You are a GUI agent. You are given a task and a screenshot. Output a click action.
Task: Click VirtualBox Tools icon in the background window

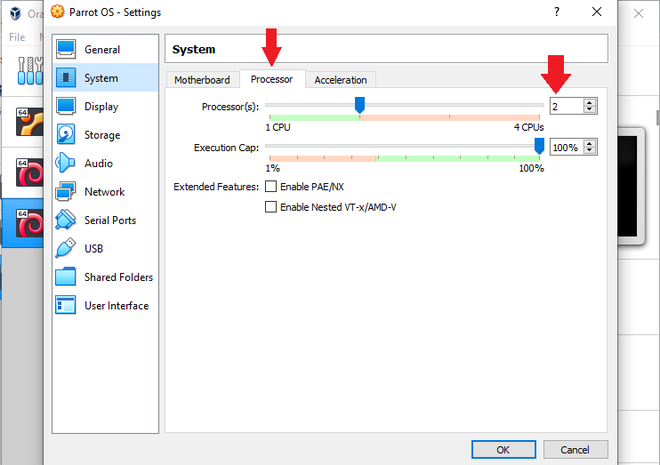(x=30, y=71)
